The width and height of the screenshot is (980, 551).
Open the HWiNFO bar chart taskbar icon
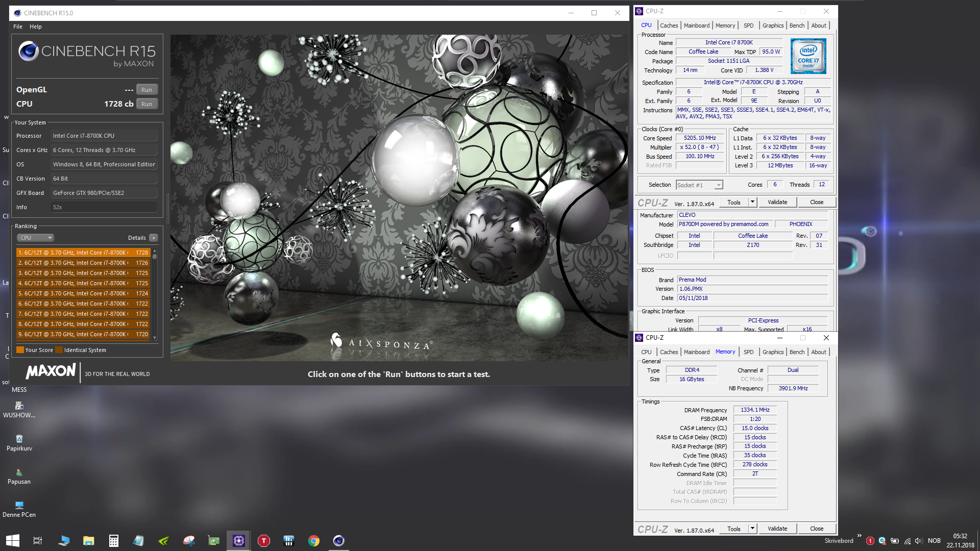point(289,540)
